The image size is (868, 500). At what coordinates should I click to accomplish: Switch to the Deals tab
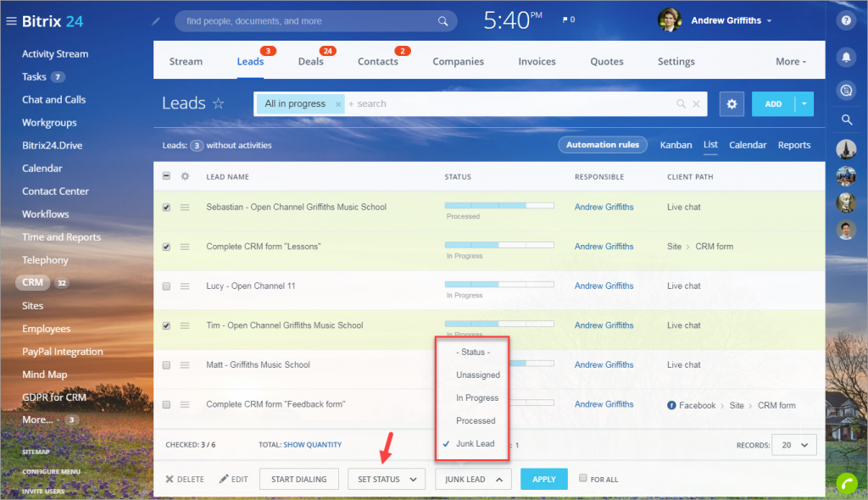(x=310, y=62)
